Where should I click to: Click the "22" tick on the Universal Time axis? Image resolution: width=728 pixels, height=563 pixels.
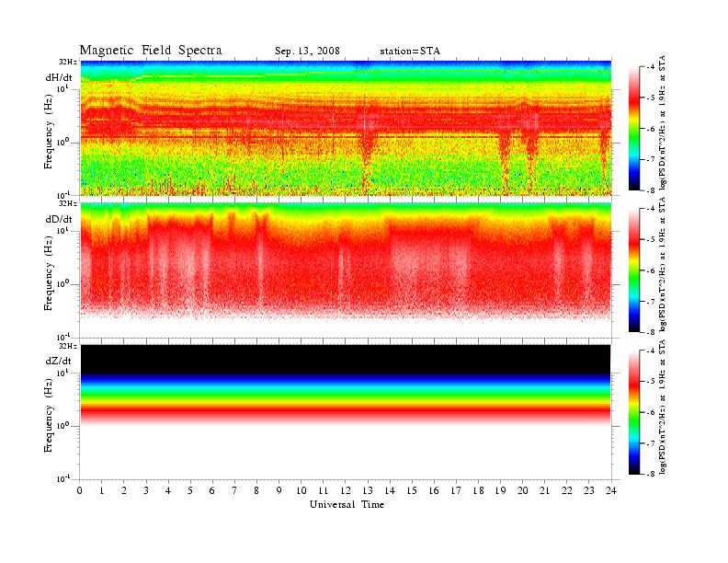tap(567, 490)
